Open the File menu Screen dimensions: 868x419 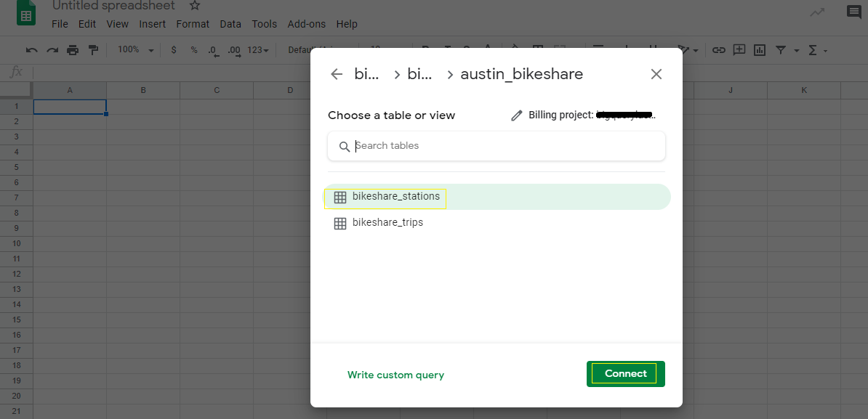(x=59, y=24)
